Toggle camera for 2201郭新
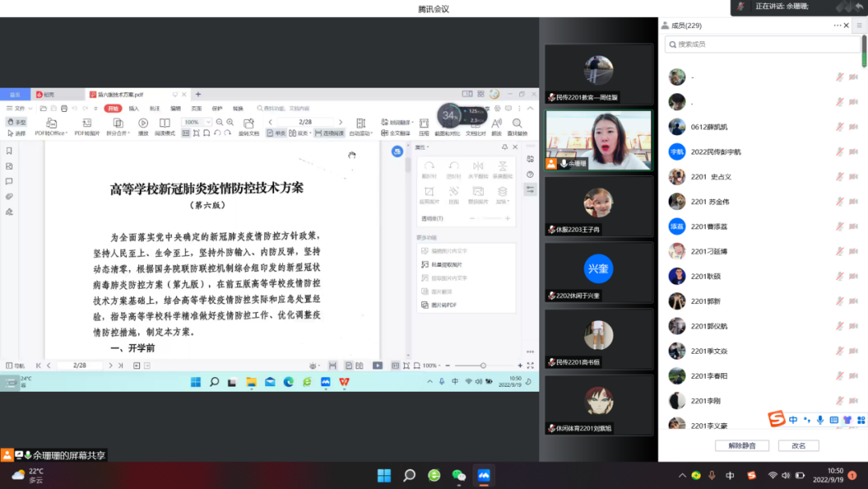Viewport: 868px width, 489px height. click(x=854, y=302)
